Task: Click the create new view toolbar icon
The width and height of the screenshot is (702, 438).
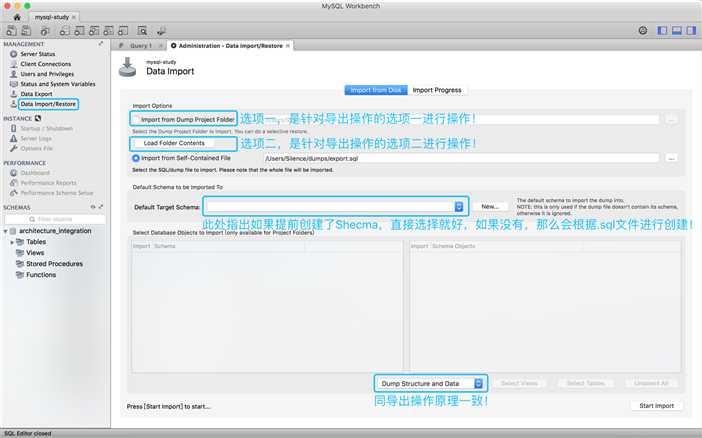Action: (x=94, y=31)
